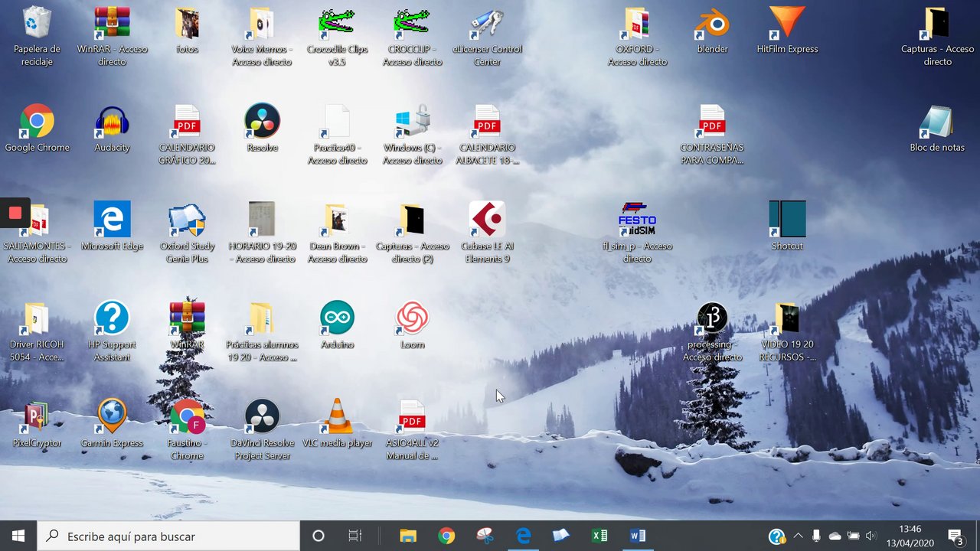
Task: Open Snipping Tool from the taskbar
Action: [x=485, y=536]
